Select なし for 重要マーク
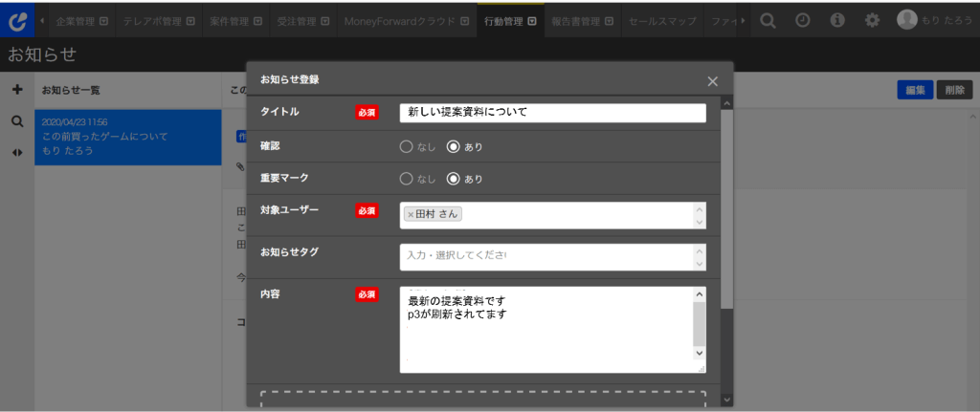The width and height of the screenshot is (980, 412). 406,179
